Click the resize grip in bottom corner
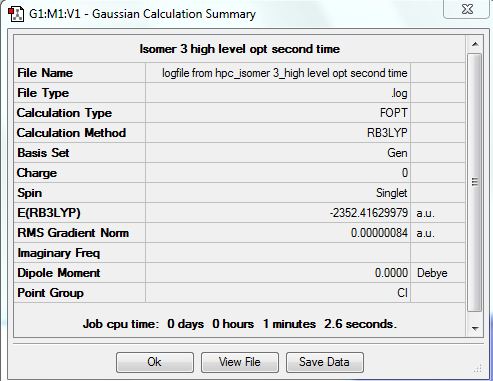 pos(478,369)
